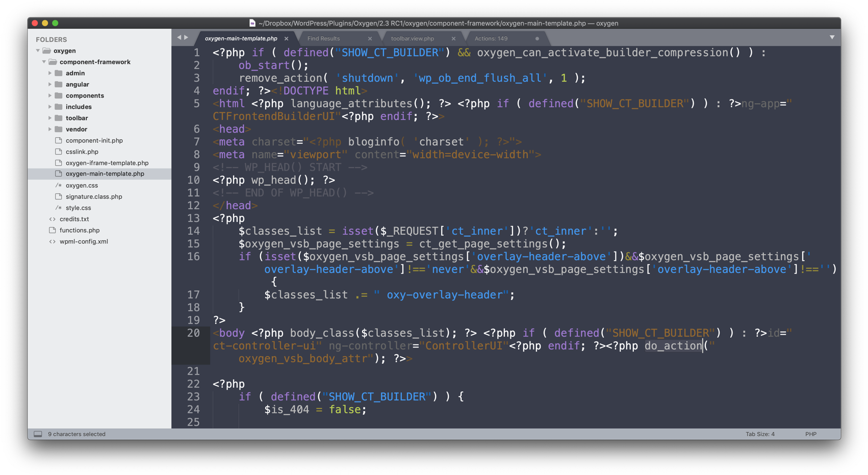Click markup icon beside credits.txt
Screen dimensions: 868x475
point(52,219)
